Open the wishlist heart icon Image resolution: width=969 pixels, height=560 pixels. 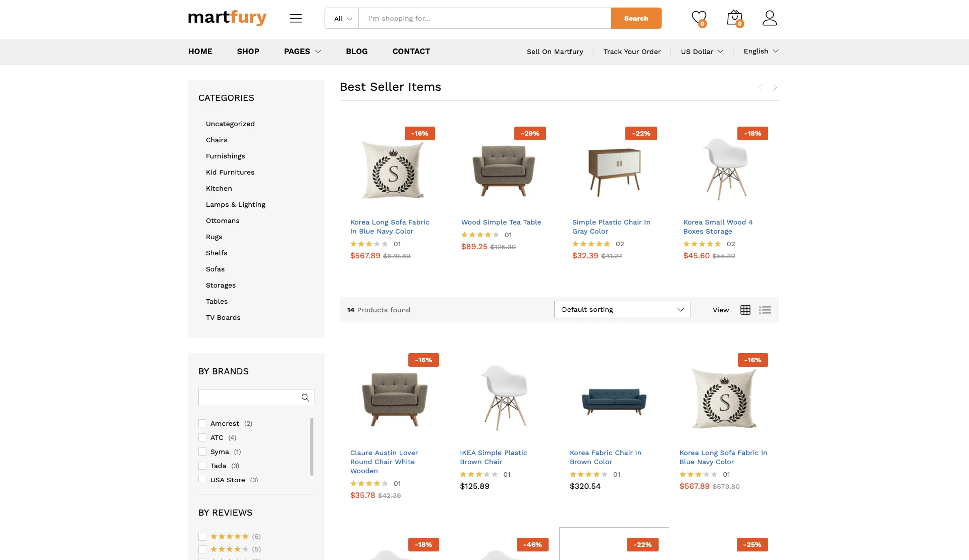(698, 18)
